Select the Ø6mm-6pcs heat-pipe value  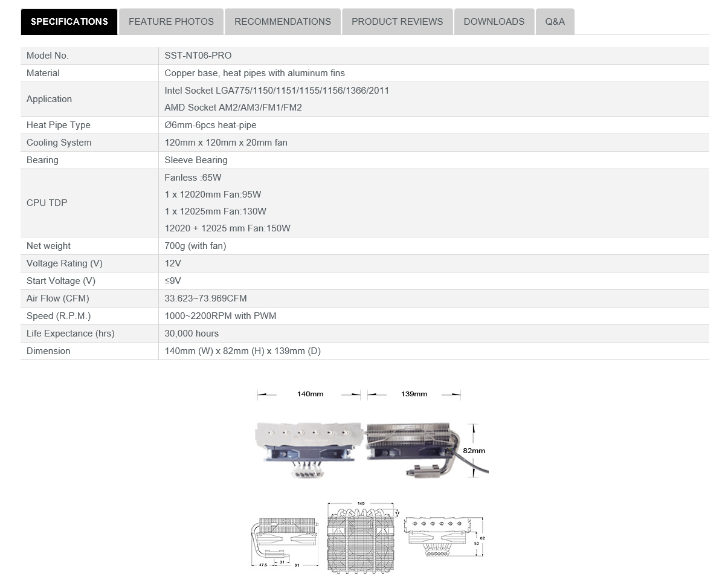[210, 125]
